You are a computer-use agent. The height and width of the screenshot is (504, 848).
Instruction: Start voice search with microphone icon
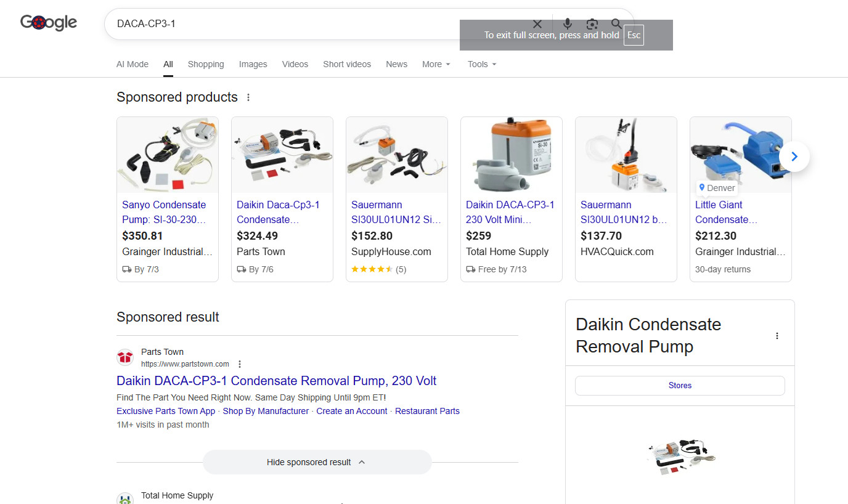(568, 24)
